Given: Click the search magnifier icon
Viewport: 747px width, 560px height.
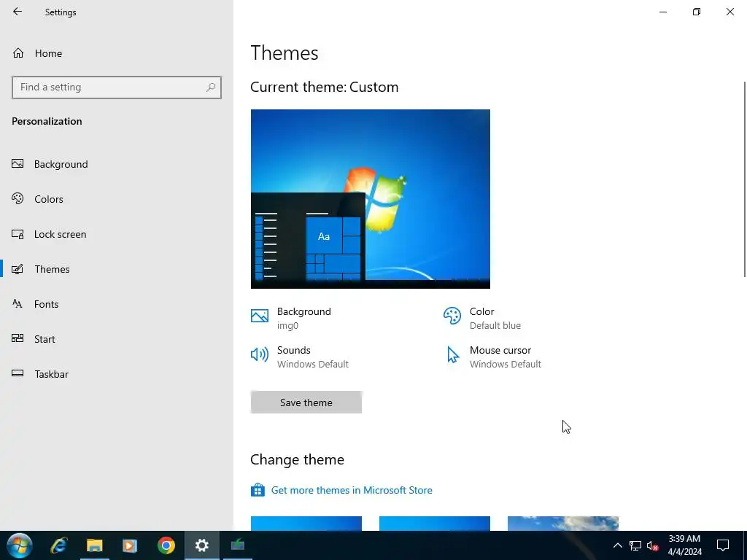Looking at the screenshot, I should [x=211, y=87].
